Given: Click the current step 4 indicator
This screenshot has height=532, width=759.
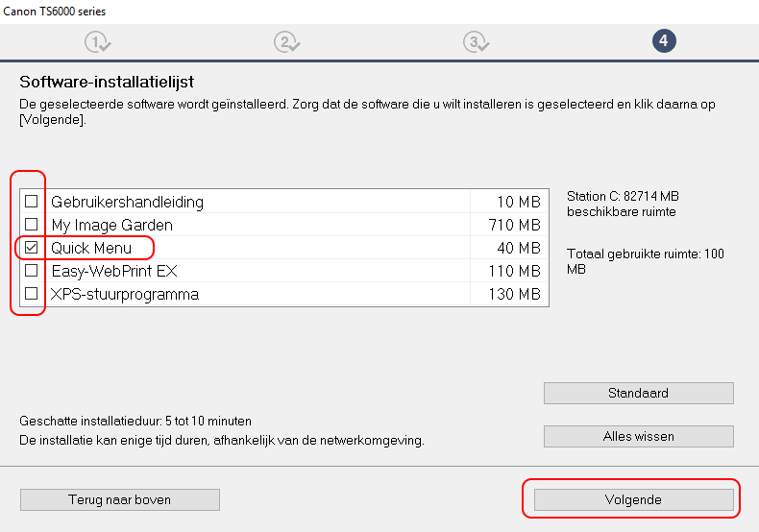Looking at the screenshot, I should pyautogui.click(x=663, y=40).
